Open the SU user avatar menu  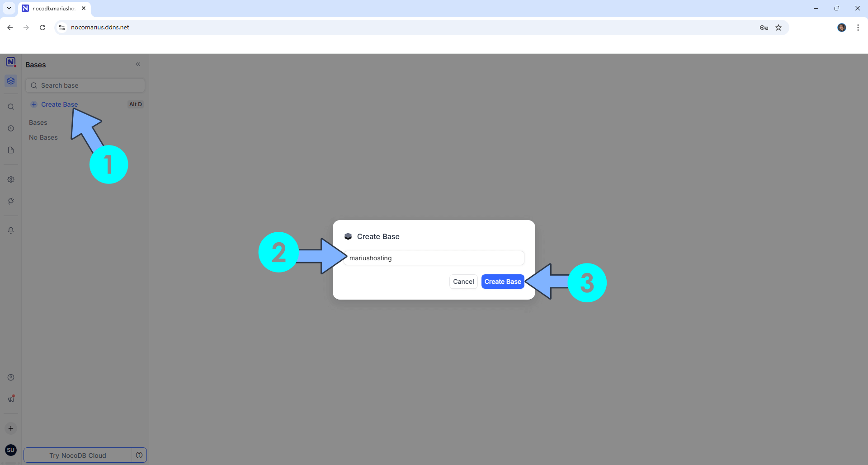pos(10,450)
